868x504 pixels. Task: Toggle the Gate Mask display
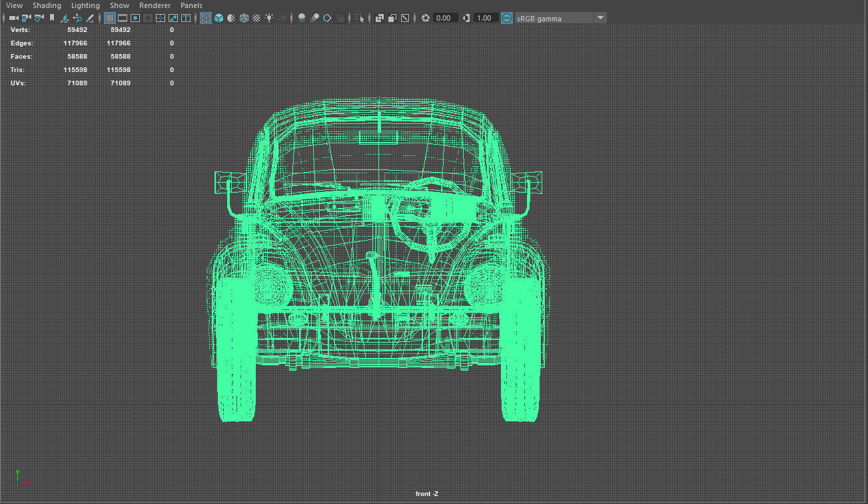(x=148, y=18)
